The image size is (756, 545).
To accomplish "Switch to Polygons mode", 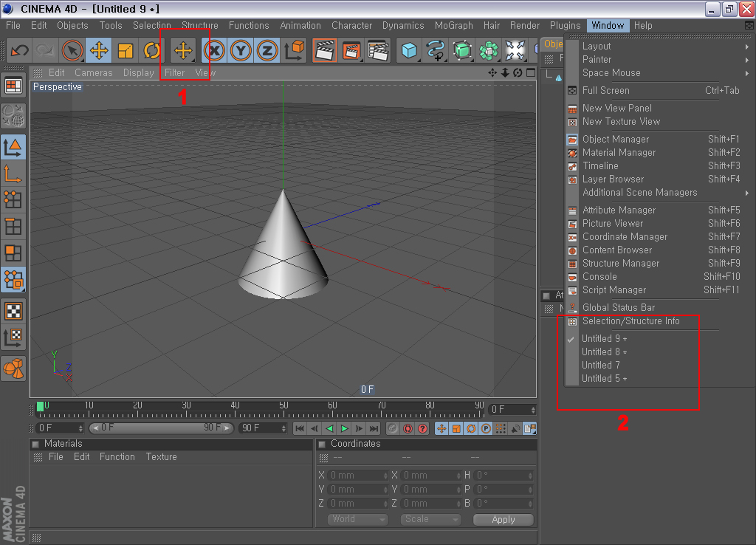I will (13, 253).
